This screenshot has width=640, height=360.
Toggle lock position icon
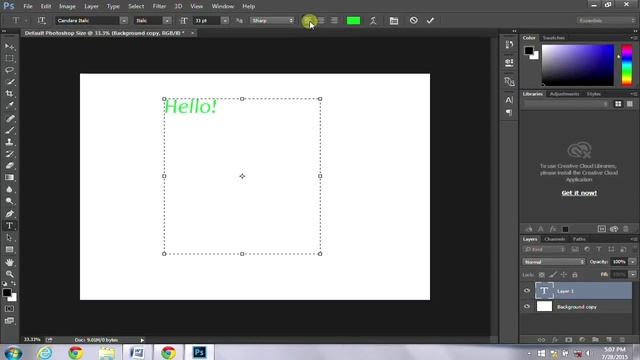coord(564,275)
